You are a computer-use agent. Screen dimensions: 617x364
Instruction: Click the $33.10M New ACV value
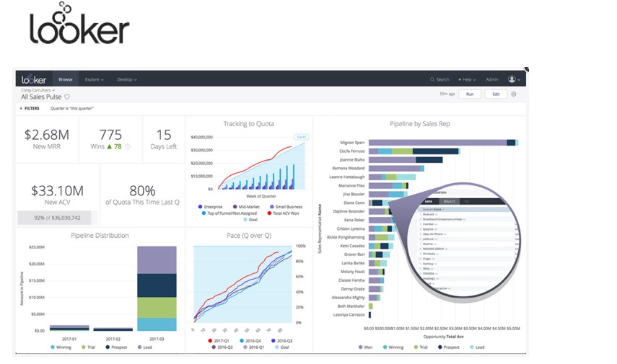point(58,190)
